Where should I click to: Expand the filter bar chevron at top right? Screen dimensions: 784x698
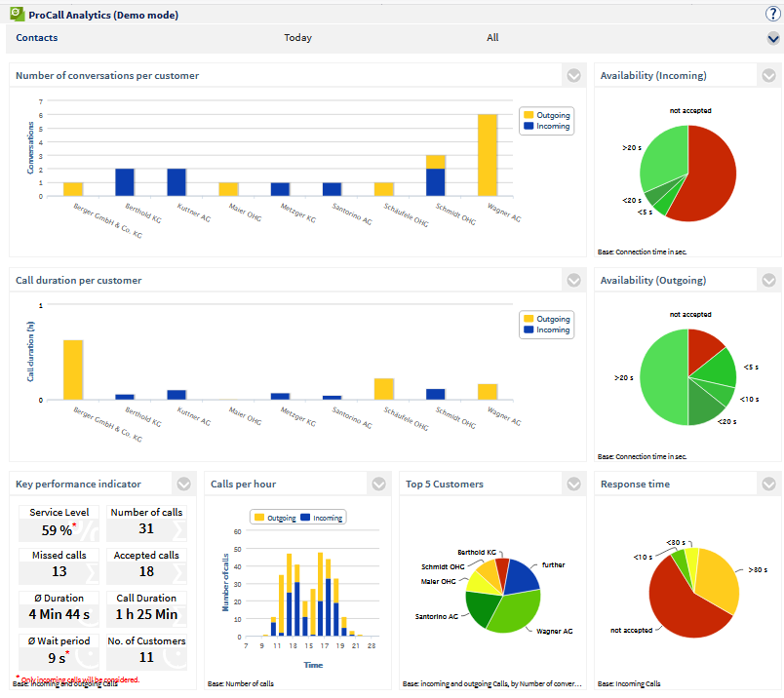[x=773, y=38]
